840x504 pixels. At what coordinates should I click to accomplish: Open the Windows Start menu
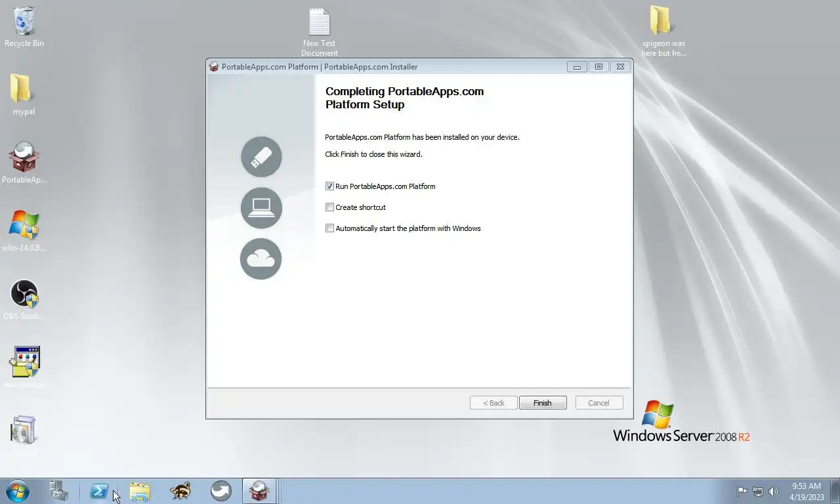[18, 491]
